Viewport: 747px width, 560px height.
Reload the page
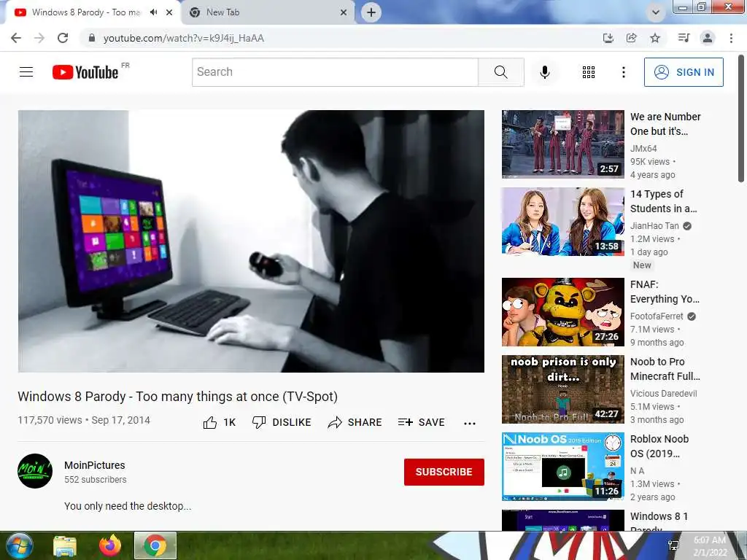pyautogui.click(x=63, y=38)
